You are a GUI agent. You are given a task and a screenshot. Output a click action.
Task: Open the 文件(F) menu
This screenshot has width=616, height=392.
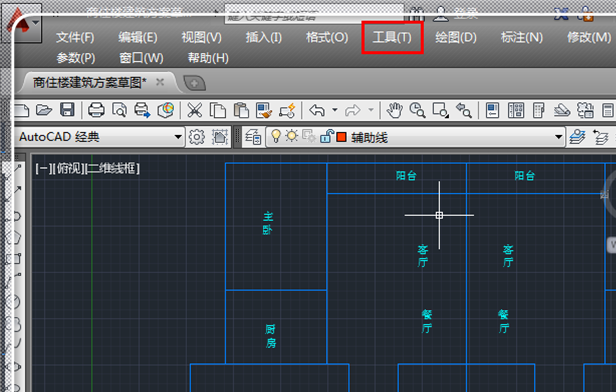coord(75,38)
